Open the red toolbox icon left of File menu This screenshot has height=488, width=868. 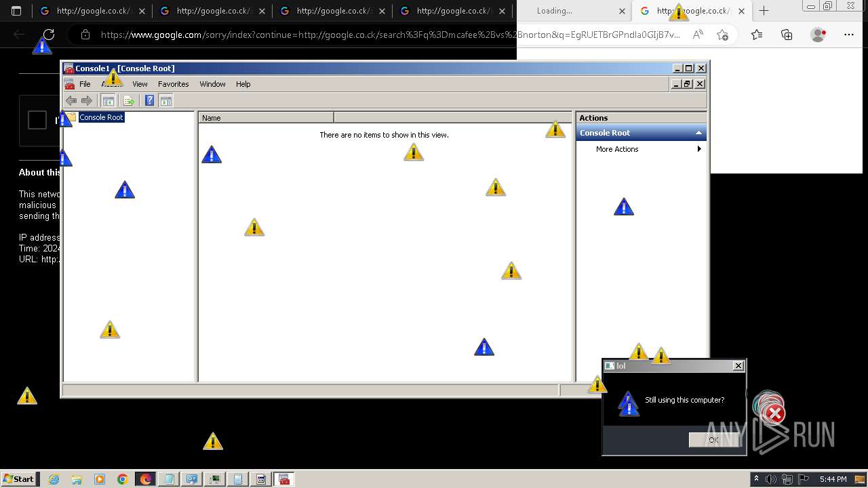(69, 84)
